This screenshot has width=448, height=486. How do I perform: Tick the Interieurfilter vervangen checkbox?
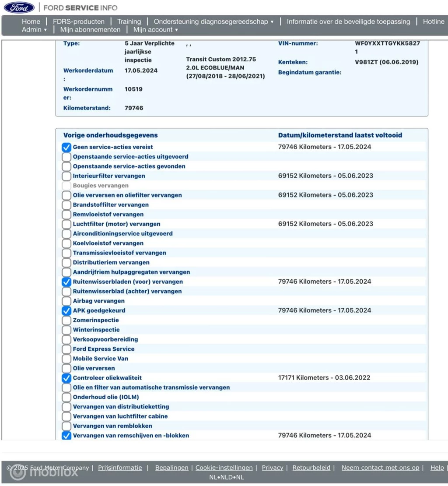(x=66, y=176)
